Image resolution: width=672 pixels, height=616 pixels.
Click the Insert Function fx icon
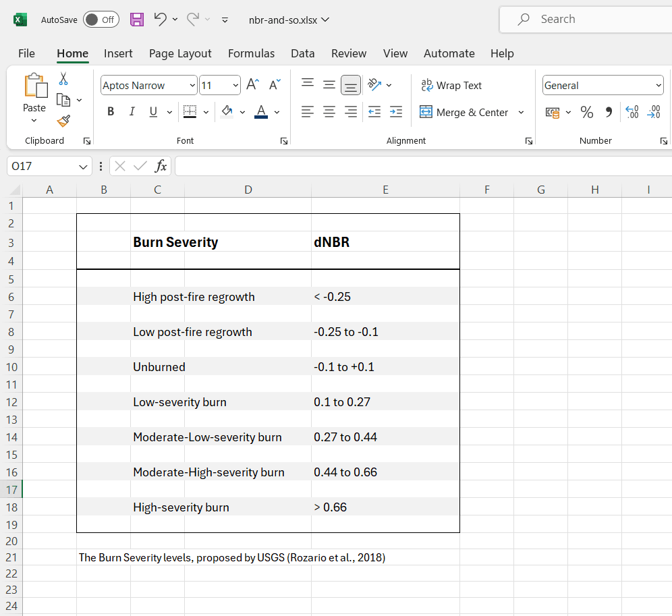tap(161, 166)
